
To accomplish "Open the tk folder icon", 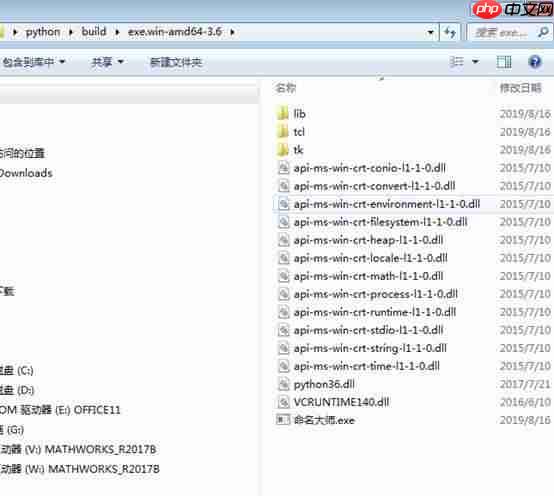I will [x=283, y=150].
